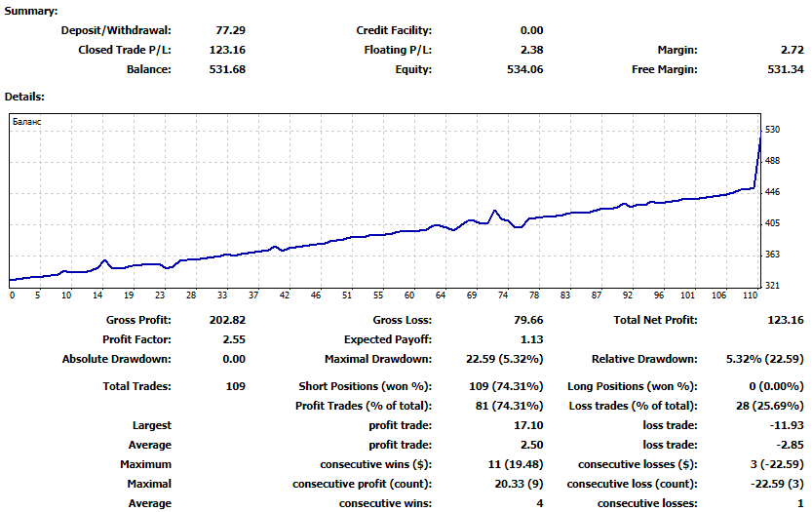Click the balance curve's final spike
Screen dimensions: 812x512
[x=757, y=158]
